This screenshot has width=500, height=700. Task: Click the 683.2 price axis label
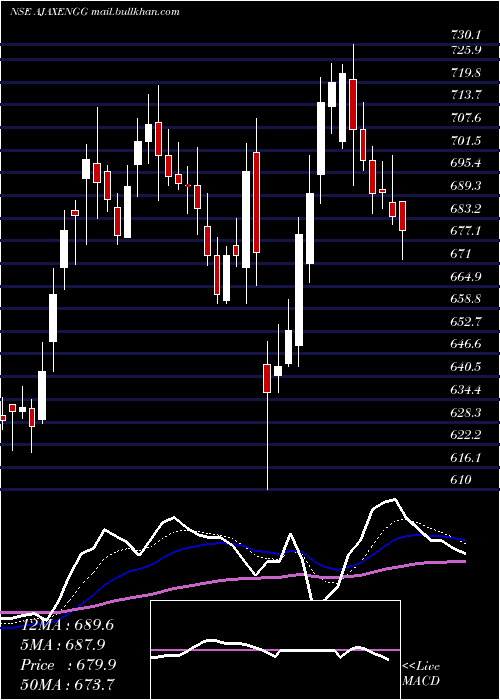(466, 208)
